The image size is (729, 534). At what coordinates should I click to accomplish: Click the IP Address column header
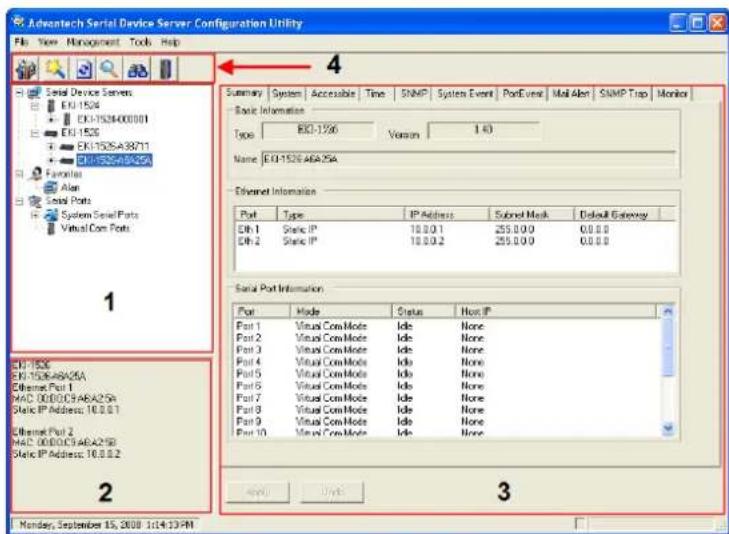pos(446,215)
